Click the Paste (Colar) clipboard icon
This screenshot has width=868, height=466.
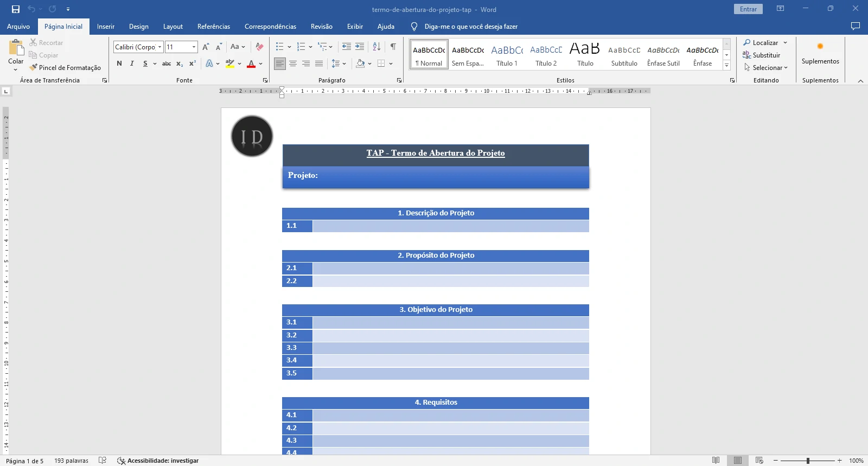coord(16,48)
